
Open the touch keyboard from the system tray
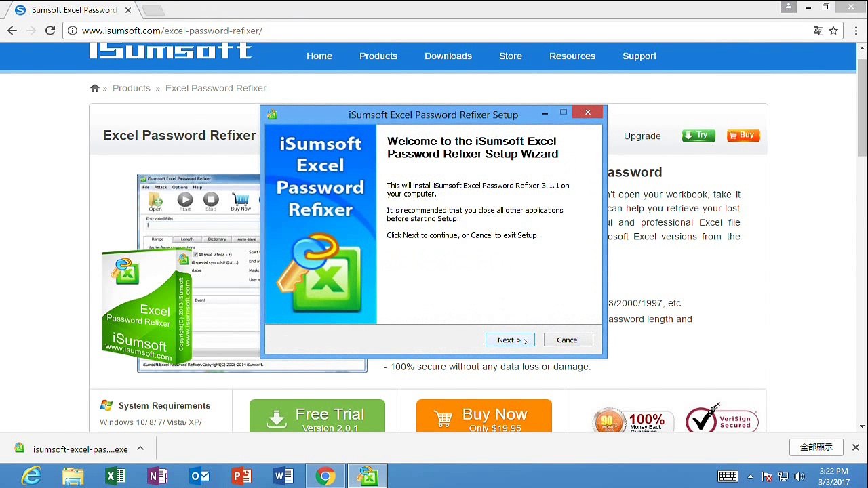tap(728, 476)
